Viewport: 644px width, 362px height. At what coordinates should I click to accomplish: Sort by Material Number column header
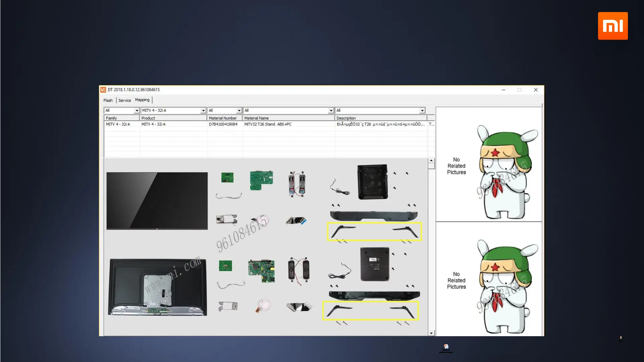223,118
